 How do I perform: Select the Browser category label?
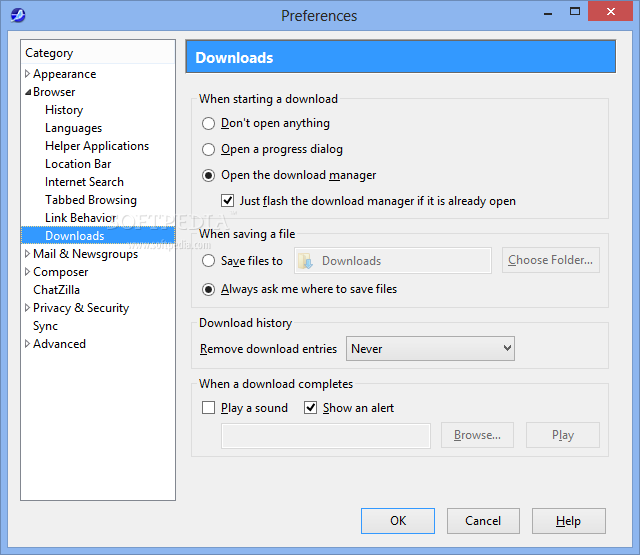[54, 92]
